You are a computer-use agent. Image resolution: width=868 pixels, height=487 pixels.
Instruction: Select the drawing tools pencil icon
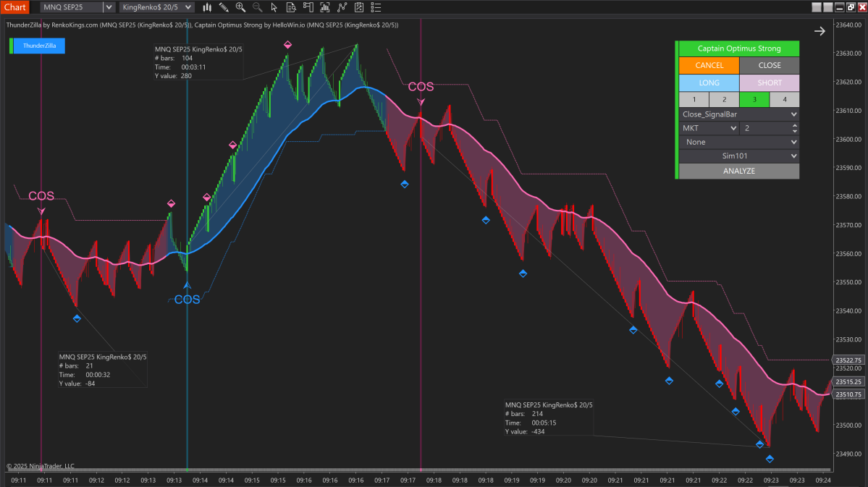click(x=224, y=7)
